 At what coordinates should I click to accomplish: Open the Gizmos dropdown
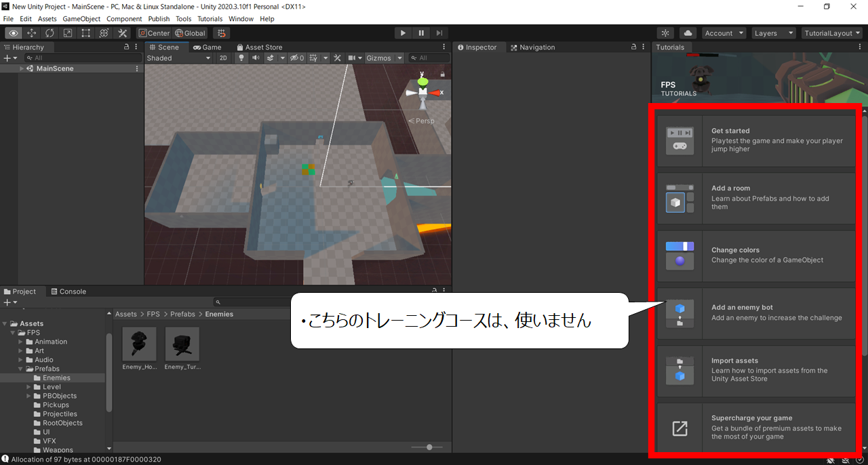pyautogui.click(x=384, y=58)
